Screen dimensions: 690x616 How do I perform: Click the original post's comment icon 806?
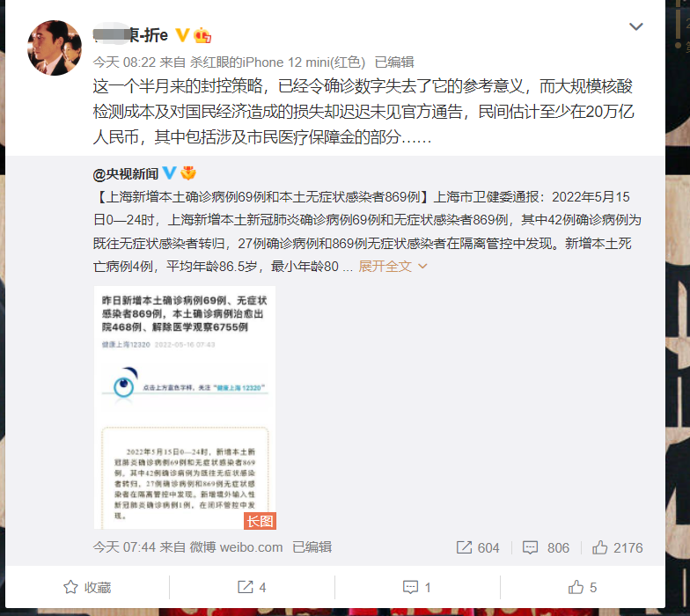[x=546, y=547]
